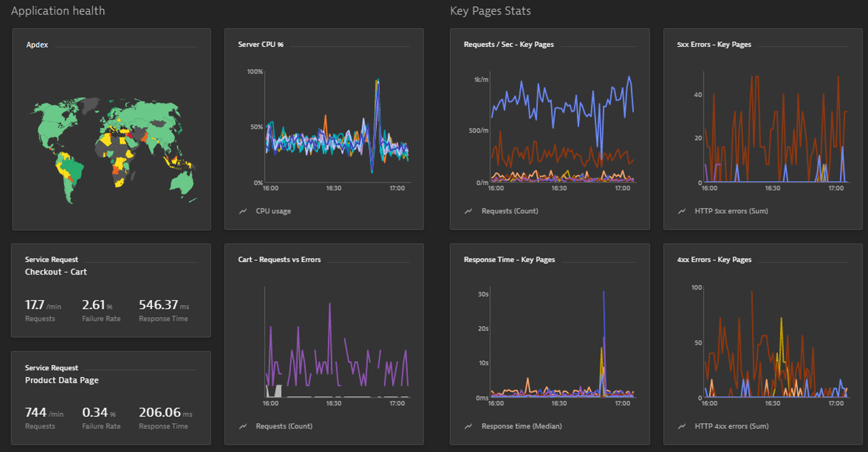This screenshot has height=452, width=868.
Task: Toggle the CPU usage legend entry
Action: point(268,211)
